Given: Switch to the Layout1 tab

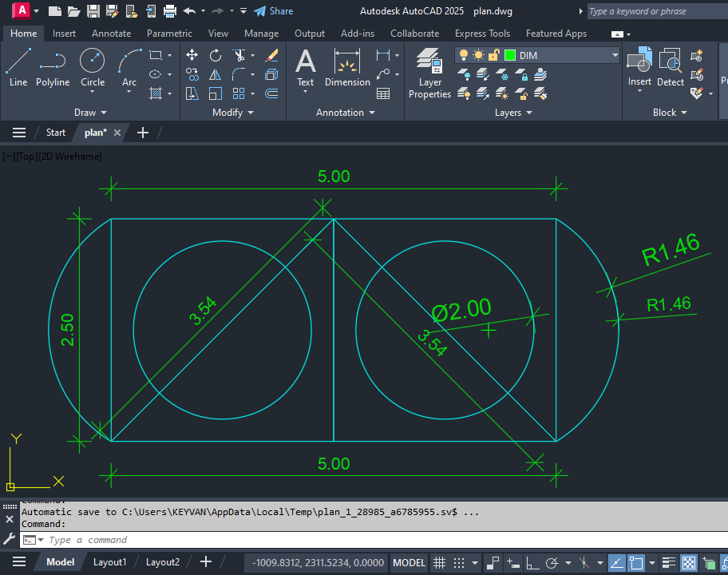Looking at the screenshot, I should 109,562.
